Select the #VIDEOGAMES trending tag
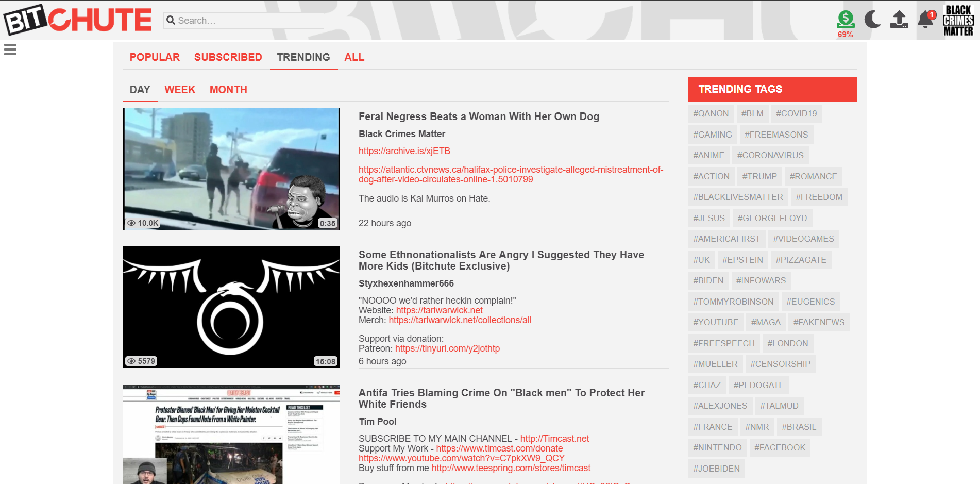Image resolution: width=980 pixels, height=484 pixels. coord(804,239)
